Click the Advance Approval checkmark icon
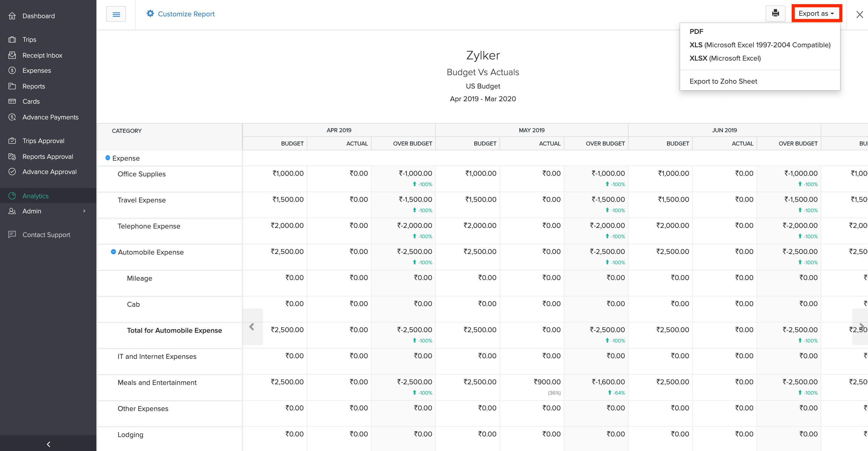The height and width of the screenshot is (451, 868). [12, 172]
